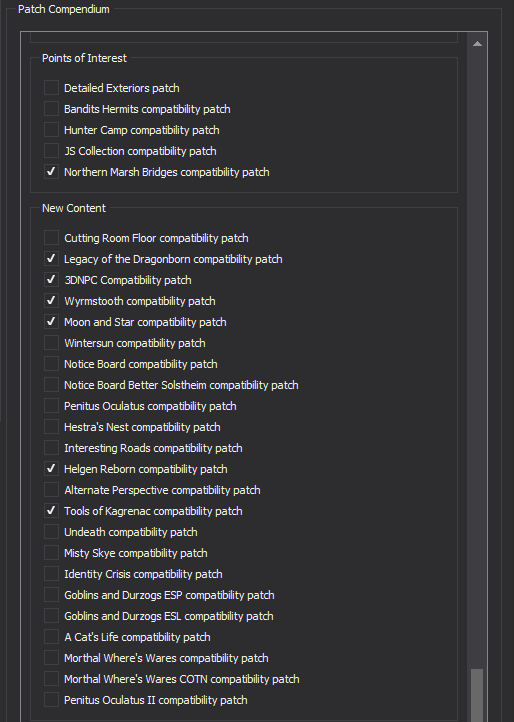The width and height of the screenshot is (514, 722).
Task: Check Bandits Hermits compatibility patch
Action: coord(51,109)
